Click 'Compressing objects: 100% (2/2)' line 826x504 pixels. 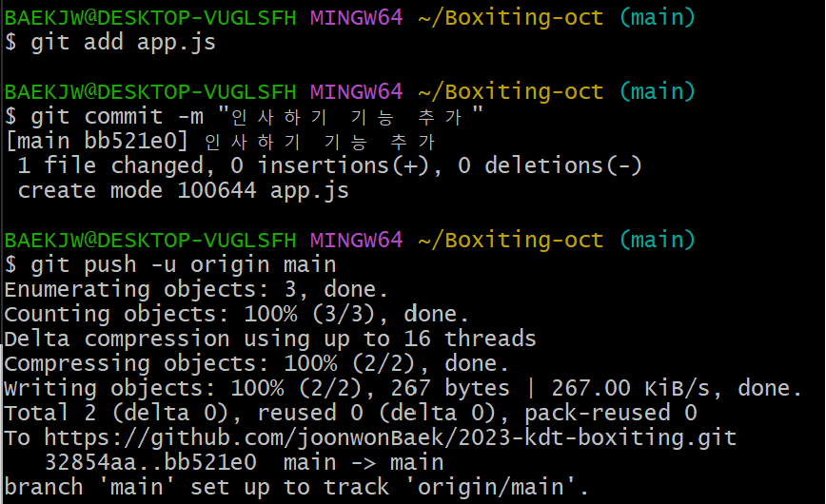coord(256,363)
